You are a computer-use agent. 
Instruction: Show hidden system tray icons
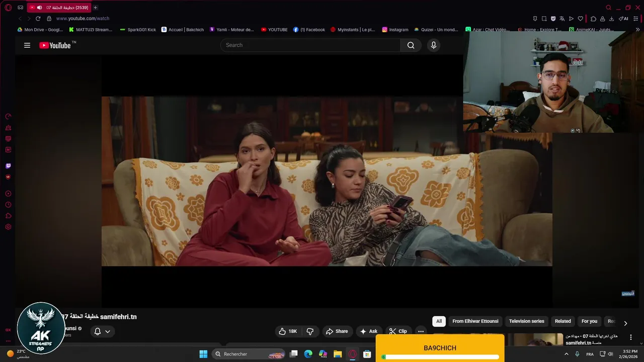(x=567, y=354)
